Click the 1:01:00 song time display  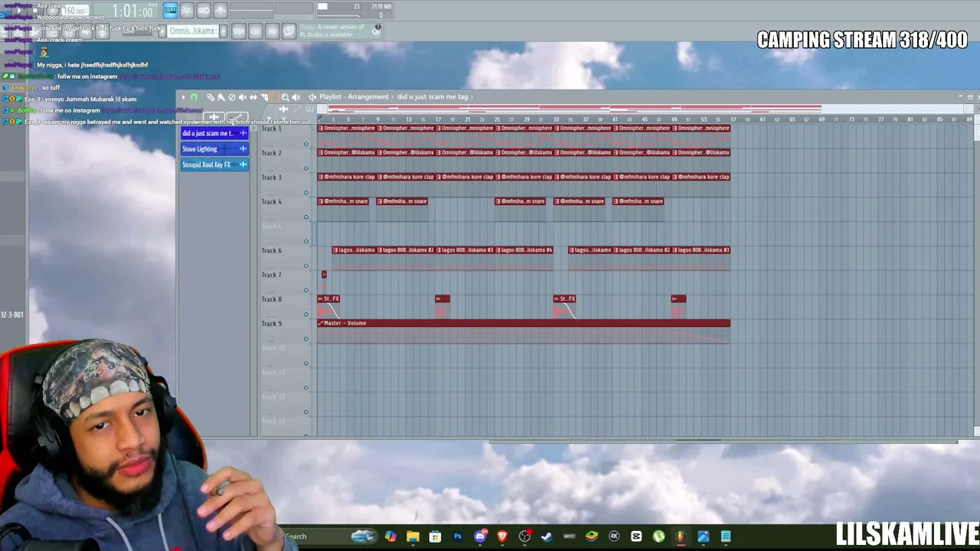[x=132, y=11]
